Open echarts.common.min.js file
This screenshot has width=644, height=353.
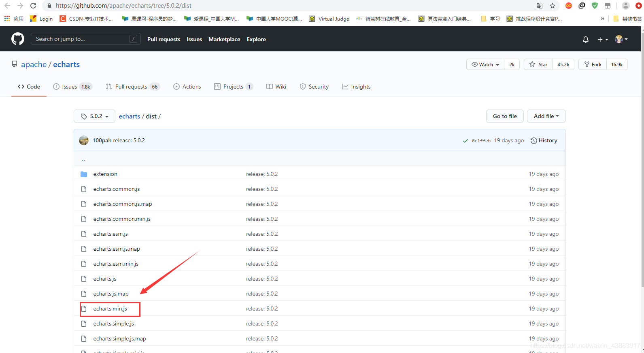point(122,219)
